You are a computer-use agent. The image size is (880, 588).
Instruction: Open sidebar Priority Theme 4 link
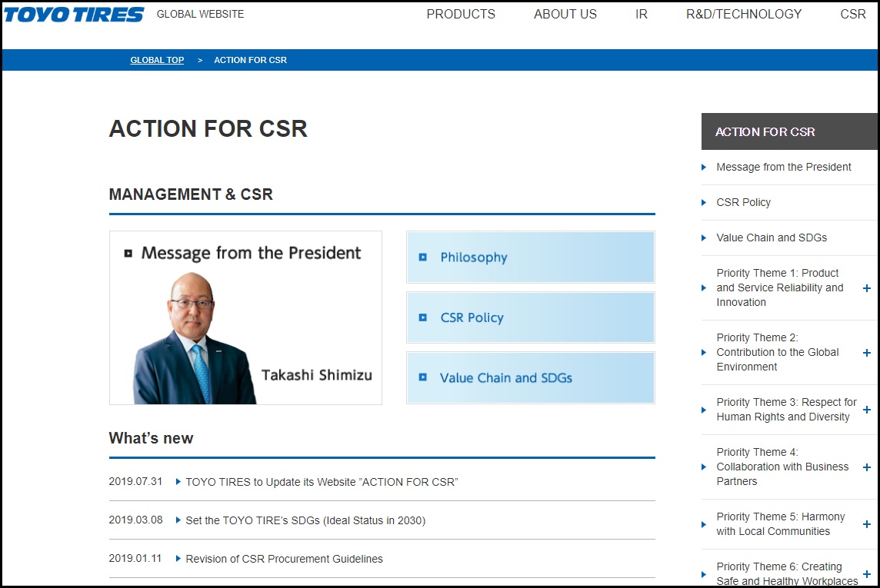coord(782,467)
